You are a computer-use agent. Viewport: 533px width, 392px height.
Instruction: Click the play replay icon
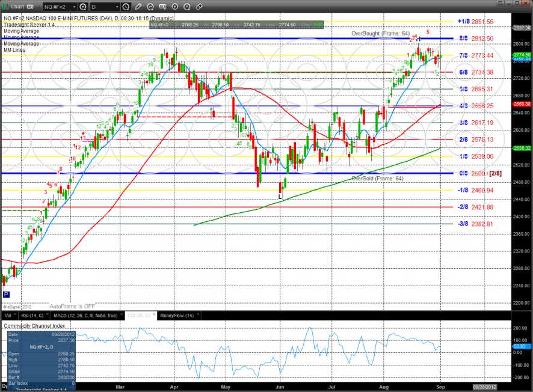click(x=174, y=7)
